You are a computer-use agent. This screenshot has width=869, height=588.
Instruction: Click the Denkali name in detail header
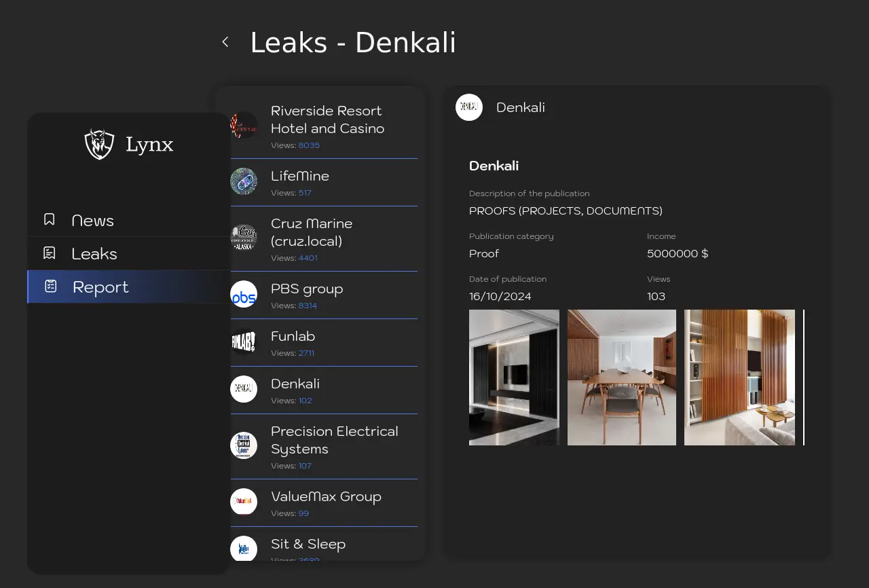pyautogui.click(x=521, y=107)
